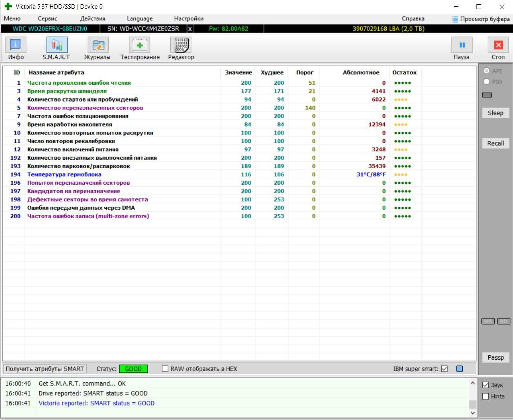
Task: Open the Language menu
Action: (140, 18)
